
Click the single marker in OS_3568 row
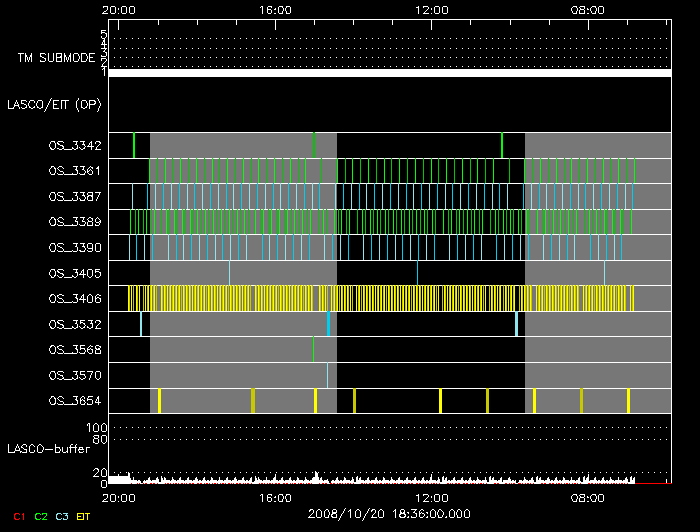[x=313, y=349]
